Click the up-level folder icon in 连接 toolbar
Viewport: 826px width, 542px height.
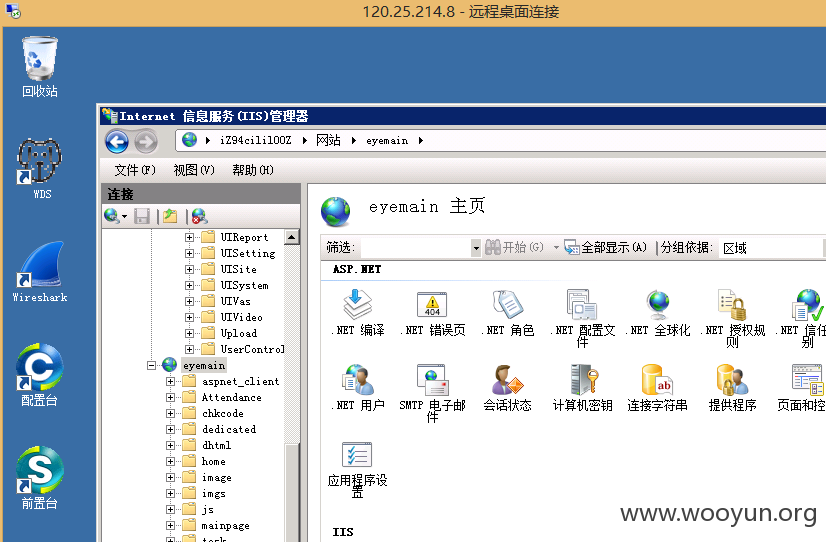[x=170, y=216]
